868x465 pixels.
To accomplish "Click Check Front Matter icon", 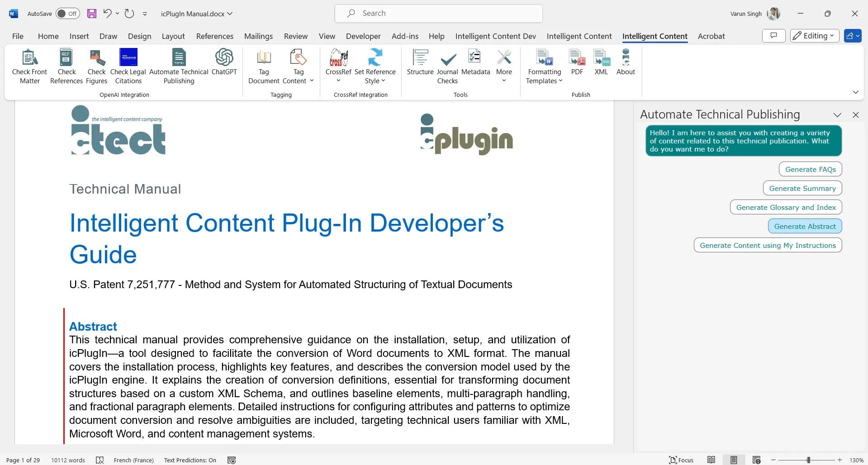I will click(29, 66).
